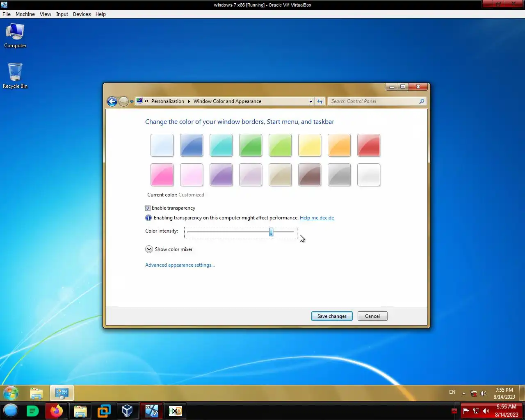Select the hot pink Fuchsia color swatch
This screenshot has height=420, width=525.
(x=162, y=175)
